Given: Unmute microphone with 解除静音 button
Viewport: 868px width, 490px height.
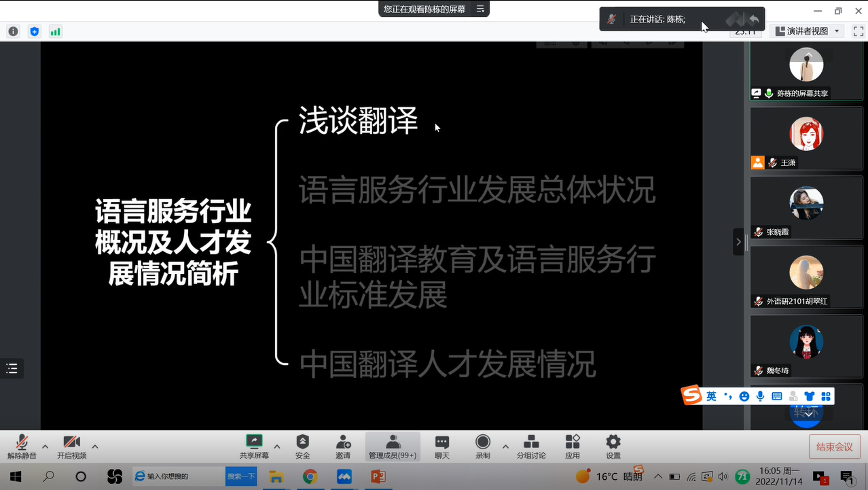Looking at the screenshot, I should pyautogui.click(x=22, y=447).
